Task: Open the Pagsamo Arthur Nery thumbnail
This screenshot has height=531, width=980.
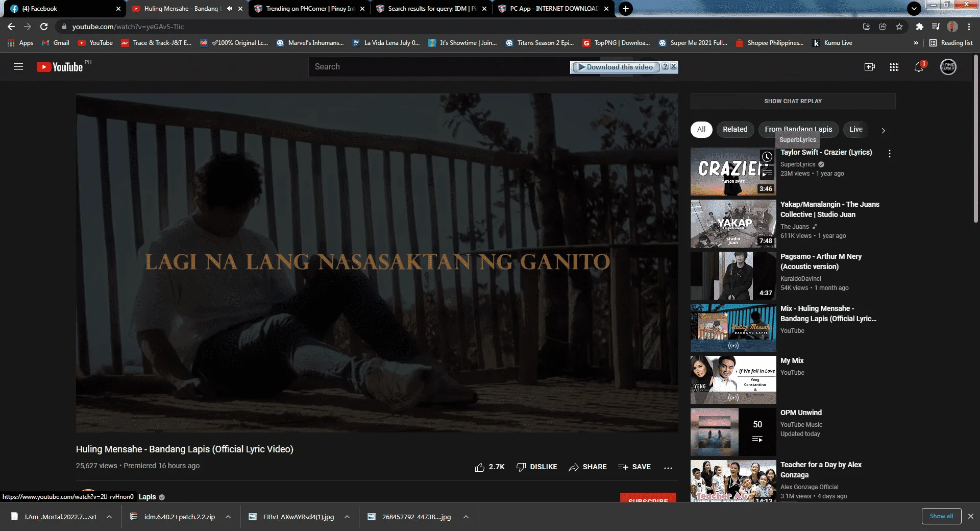Action: coord(733,276)
